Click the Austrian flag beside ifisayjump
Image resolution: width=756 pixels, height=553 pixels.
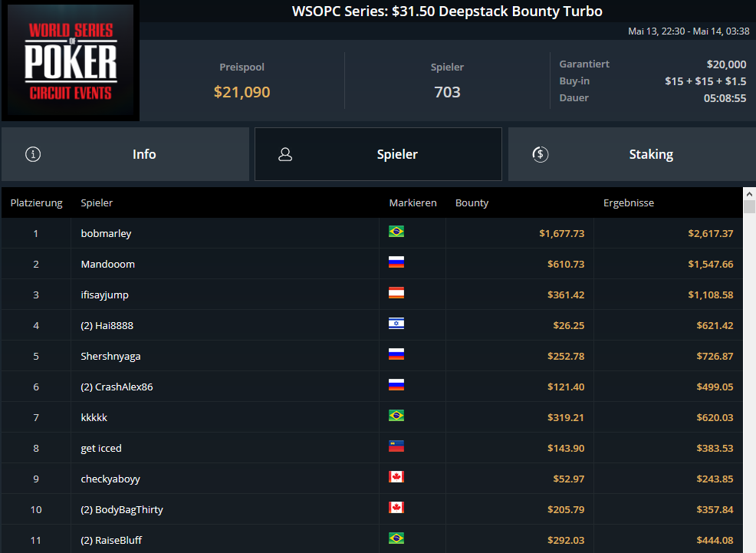click(396, 293)
